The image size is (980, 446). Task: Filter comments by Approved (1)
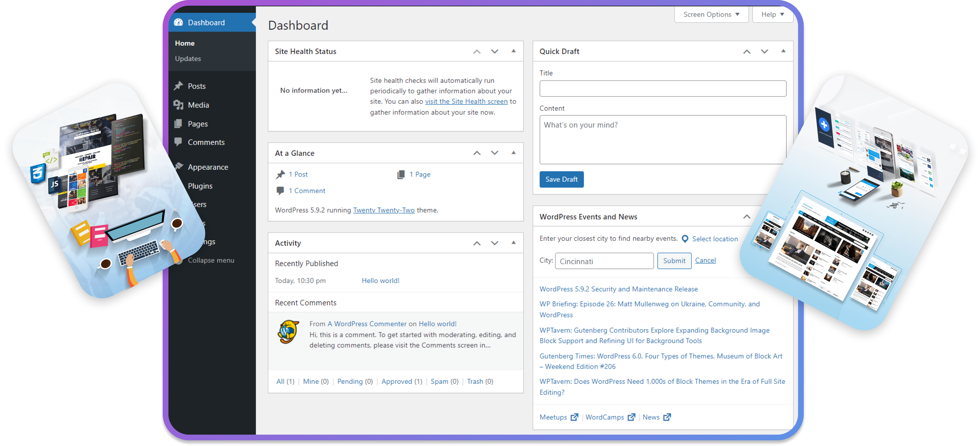(x=402, y=381)
